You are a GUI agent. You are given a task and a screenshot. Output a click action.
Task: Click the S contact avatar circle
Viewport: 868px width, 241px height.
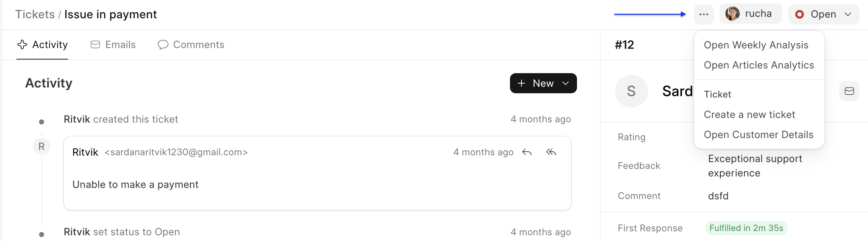tap(631, 91)
